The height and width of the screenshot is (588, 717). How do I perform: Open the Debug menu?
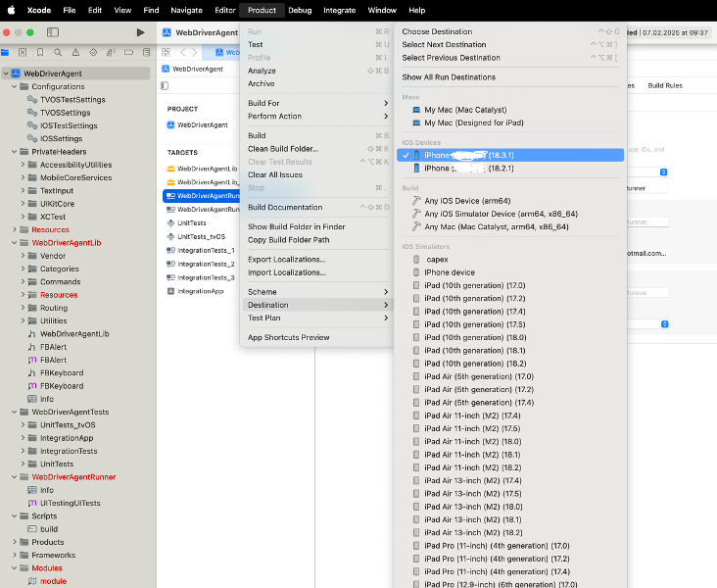coord(300,10)
